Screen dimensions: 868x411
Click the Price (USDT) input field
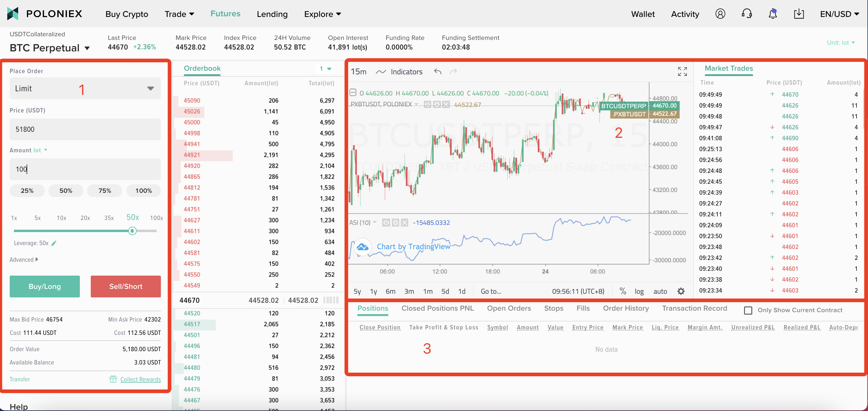click(85, 129)
